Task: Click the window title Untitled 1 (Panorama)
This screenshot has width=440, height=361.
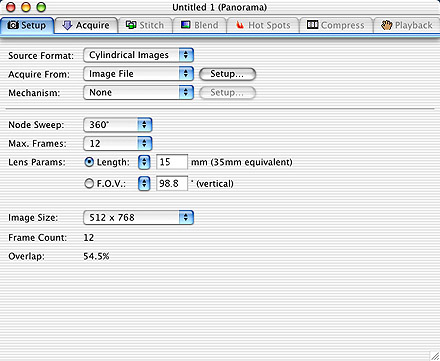Action: coord(220,7)
